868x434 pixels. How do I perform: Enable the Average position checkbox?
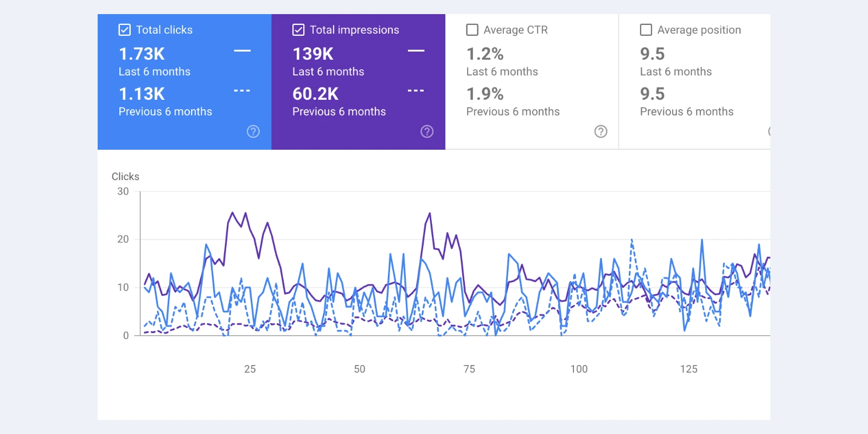click(x=646, y=30)
